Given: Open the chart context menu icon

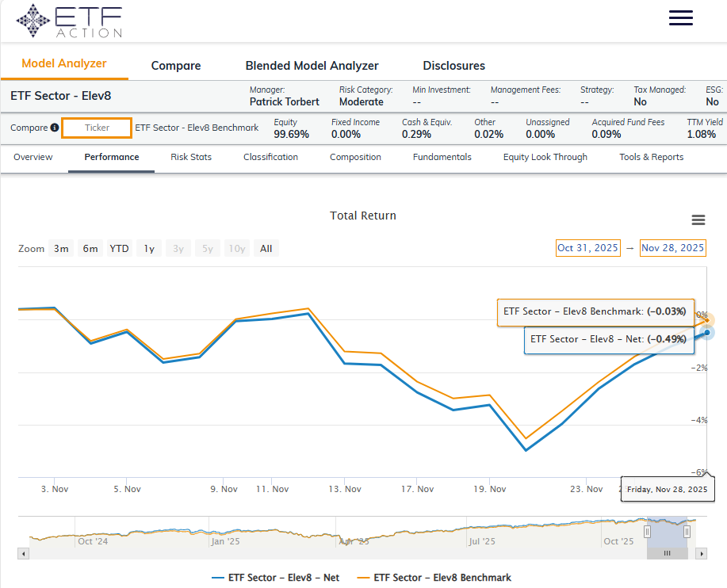Looking at the screenshot, I should 698,220.
